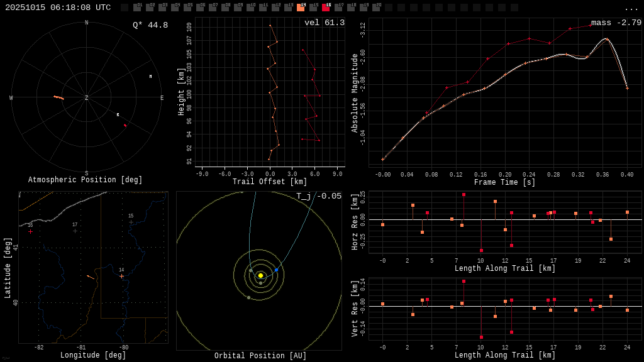Click the T_j -0.05 label
This screenshot has height=362, width=644.
(319, 196)
